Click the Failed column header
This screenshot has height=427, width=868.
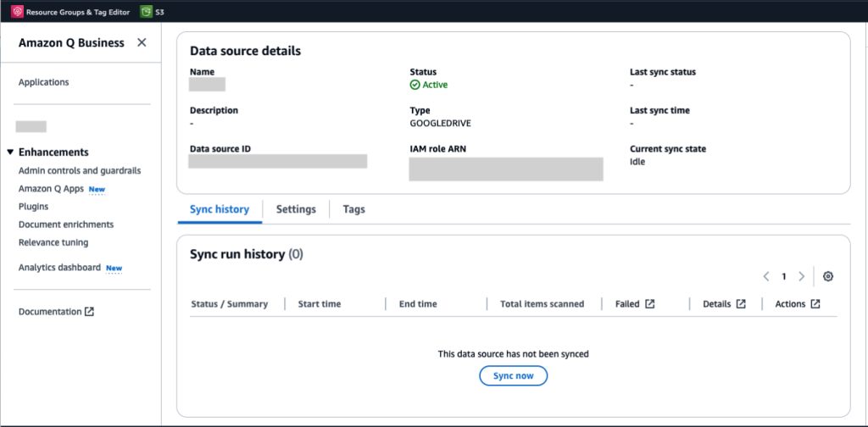pos(627,303)
